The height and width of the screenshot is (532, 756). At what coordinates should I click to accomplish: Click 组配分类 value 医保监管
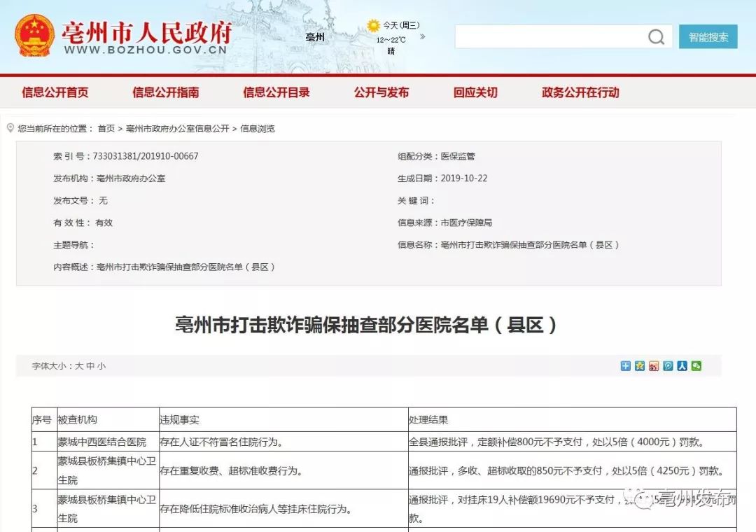tap(458, 156)
